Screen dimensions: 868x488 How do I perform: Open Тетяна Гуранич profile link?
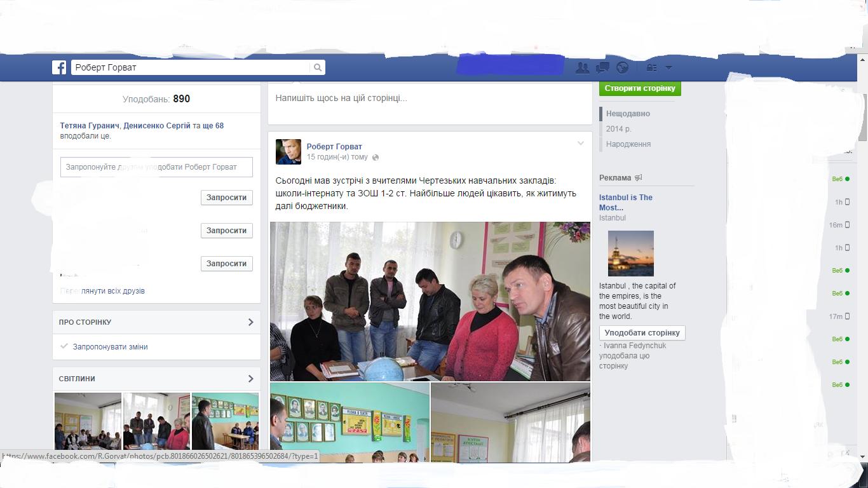[90, 126]
